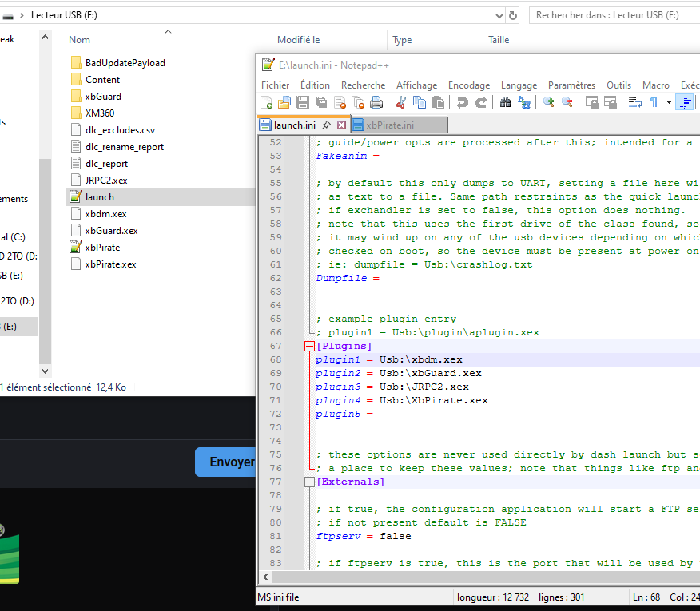The width and height of the screenshot is (700, 611).
Task: Open the address bar history dropdown
Action: click(x=498, y=15)
